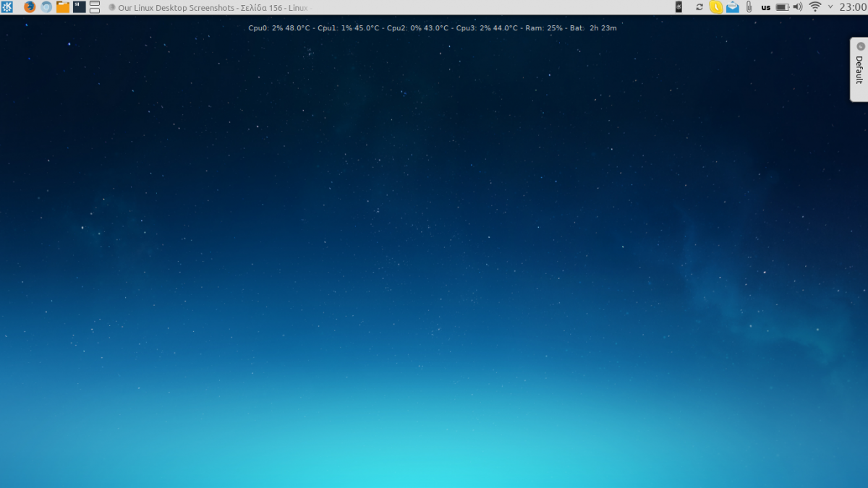Click the Cpu1 1% 45.0°C reading
Image resolution: width=868 pixels, height=488 pixels.
point(348,28)
